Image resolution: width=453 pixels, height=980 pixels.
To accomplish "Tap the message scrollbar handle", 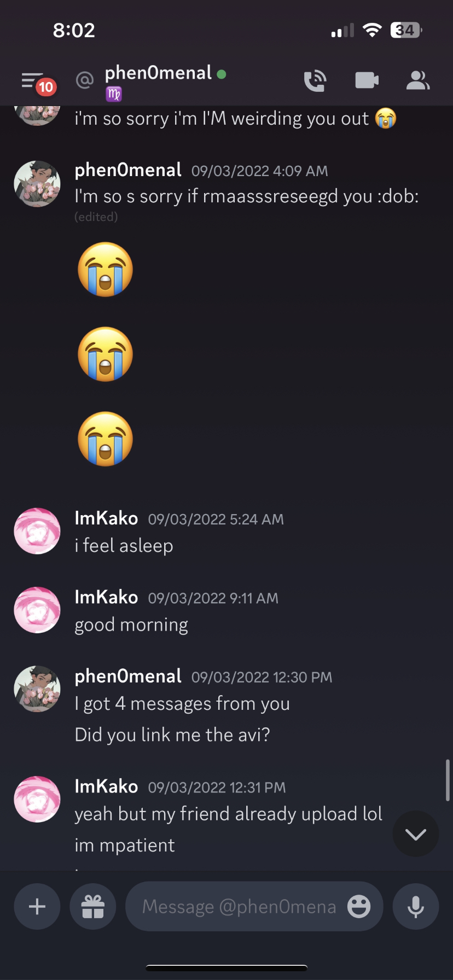I will [448, 780].
